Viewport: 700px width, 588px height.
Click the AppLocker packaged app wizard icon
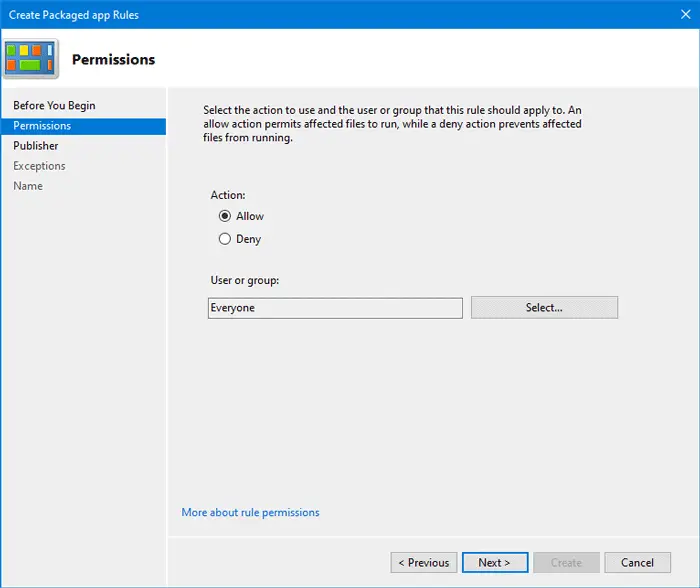pos(30,58)
